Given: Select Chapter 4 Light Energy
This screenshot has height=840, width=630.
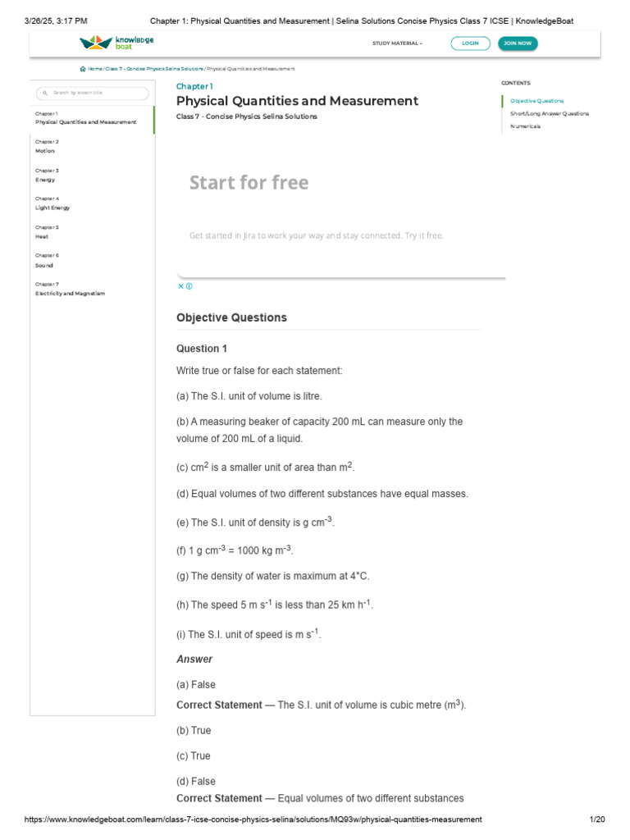Looking at the screenshot, I should pyautogui.click(x=52, y=203).
